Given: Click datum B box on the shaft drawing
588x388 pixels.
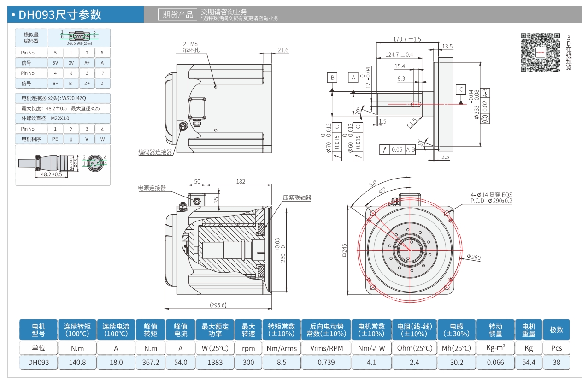Looking at the screenshot, I should pos(333,77).
